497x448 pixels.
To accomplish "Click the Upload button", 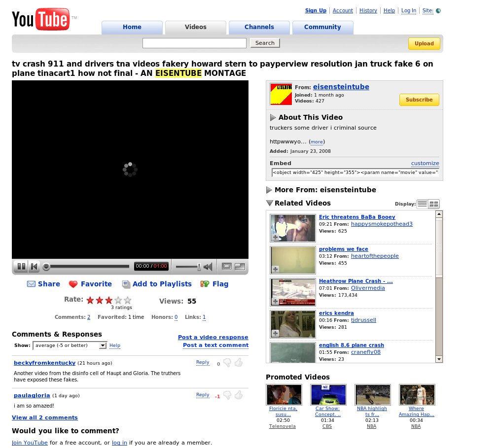I will click(424, 44).
